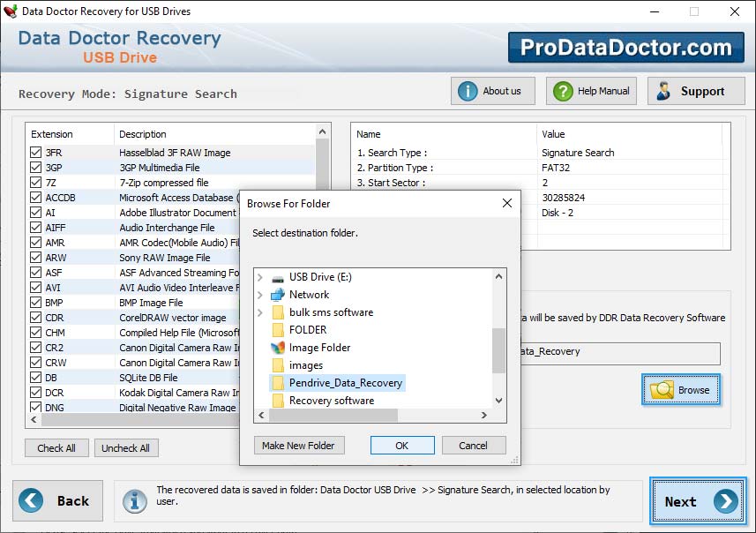The height and width of the screenshot is (533, 756).
Task: Click 'Sony RAW Image File' description
Action: click(x=165, y=258)
